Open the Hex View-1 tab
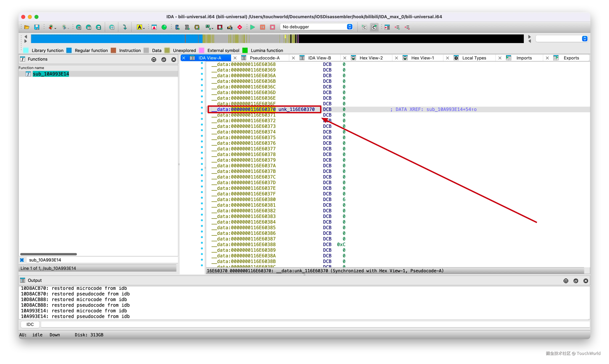 (422, 58)
